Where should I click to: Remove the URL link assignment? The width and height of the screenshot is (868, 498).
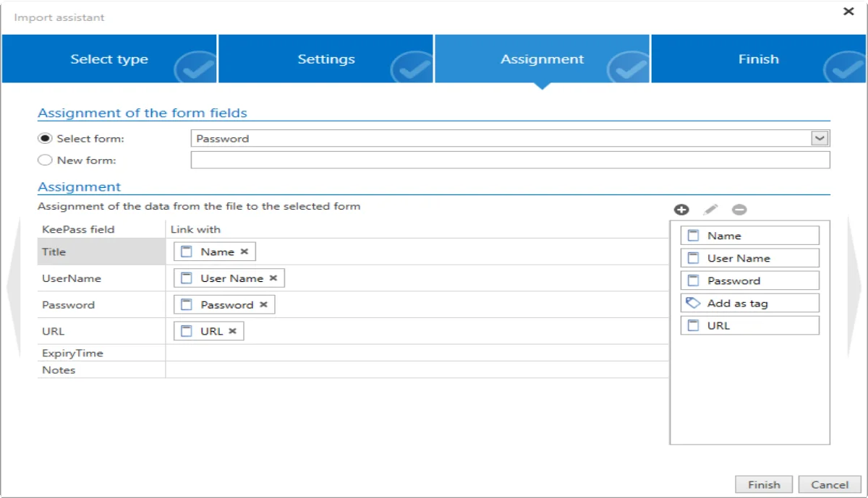232,331
